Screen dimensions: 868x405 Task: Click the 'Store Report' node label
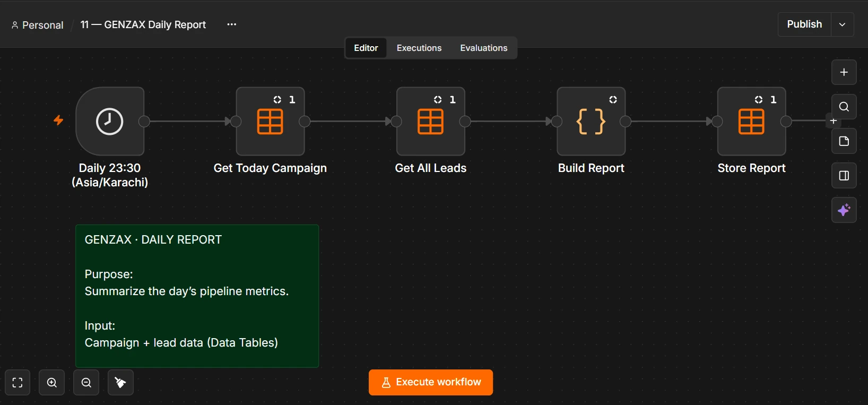pos(751,168)
